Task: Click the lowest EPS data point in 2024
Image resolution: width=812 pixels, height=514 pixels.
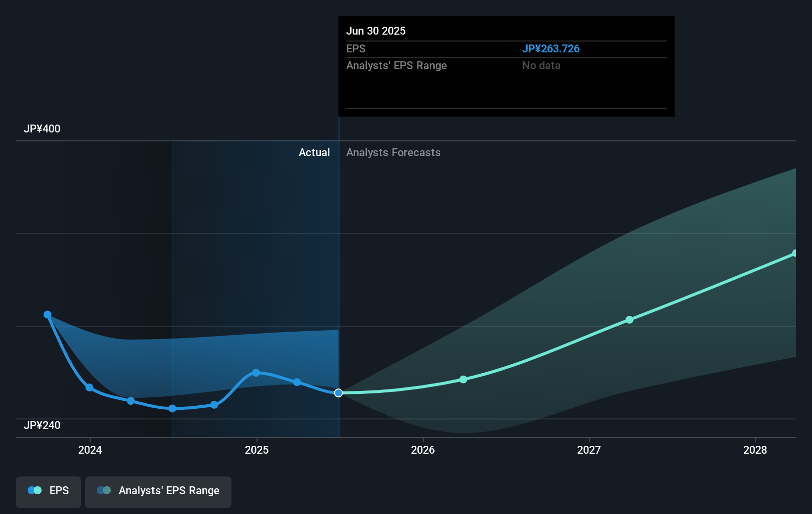Action: click(172, 408)
